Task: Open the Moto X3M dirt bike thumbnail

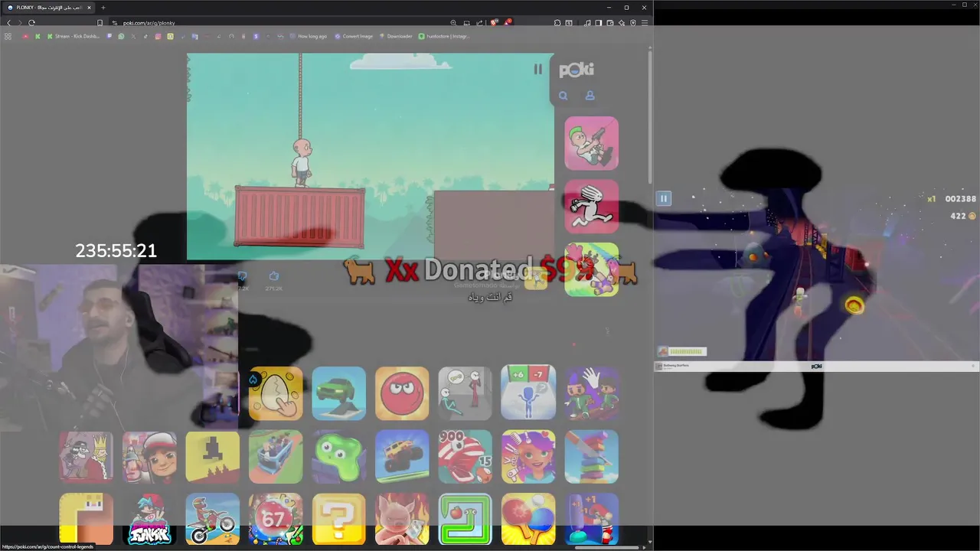Action: click(212, 519)
